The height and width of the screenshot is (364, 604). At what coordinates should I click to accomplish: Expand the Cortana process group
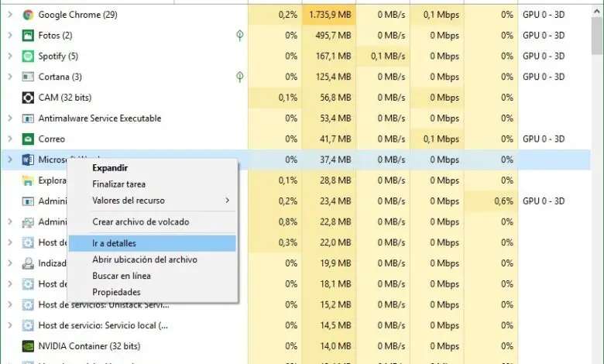click(9, 77)
